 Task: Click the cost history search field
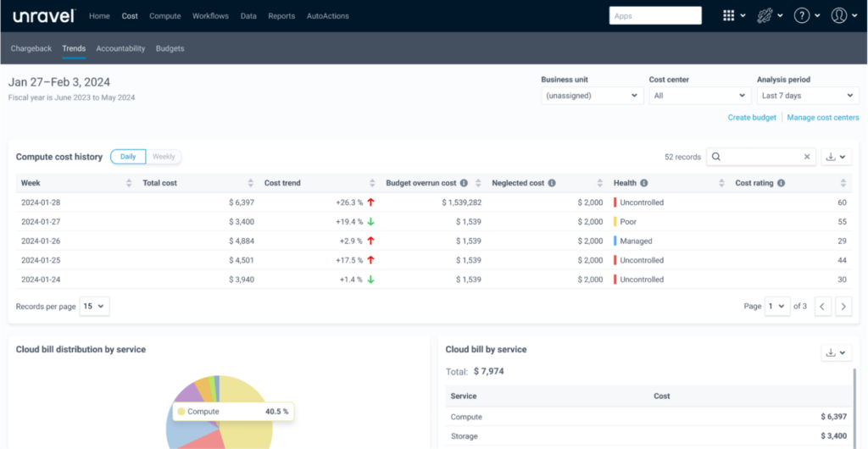click(x=761, y=157)
